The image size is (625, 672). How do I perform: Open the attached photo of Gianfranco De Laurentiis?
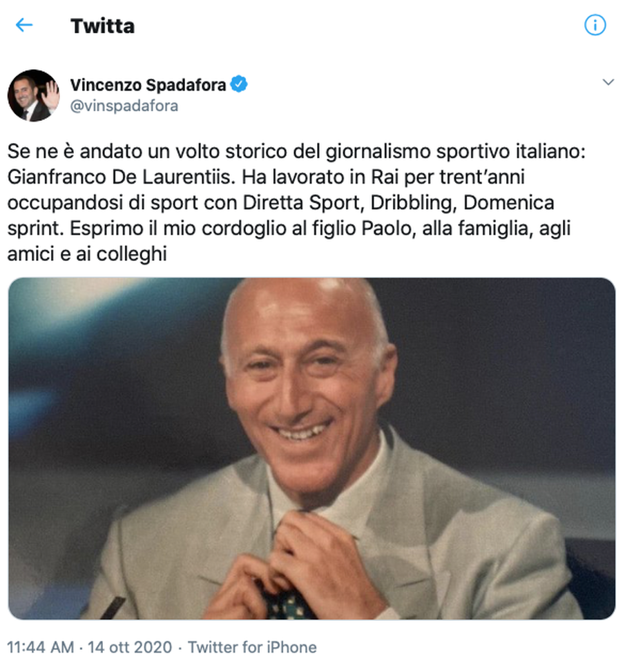[312, 450]
